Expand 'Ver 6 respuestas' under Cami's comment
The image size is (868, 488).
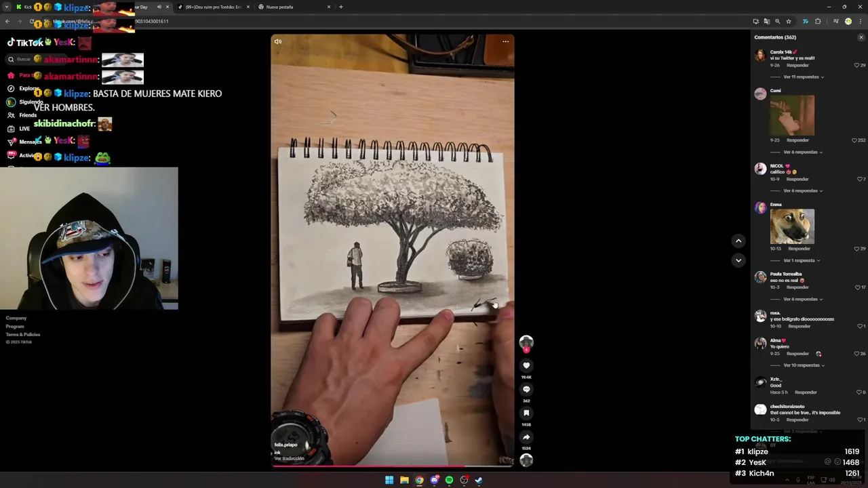coord(804,152)
